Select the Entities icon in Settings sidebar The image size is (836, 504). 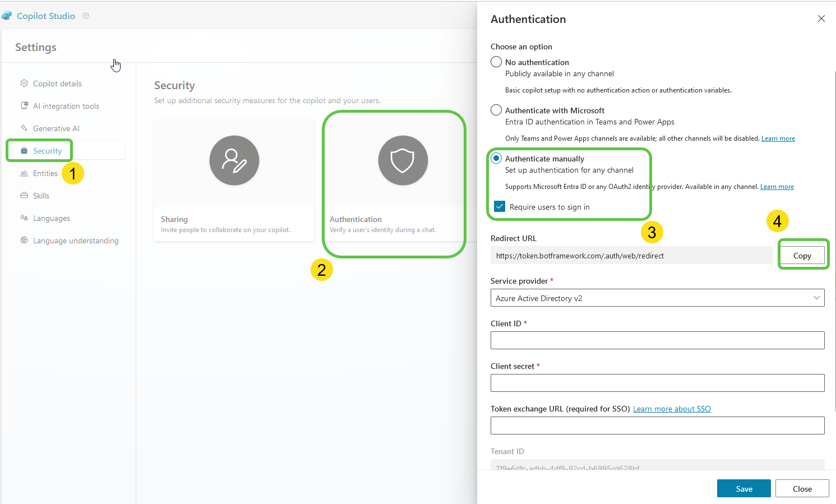24,173
